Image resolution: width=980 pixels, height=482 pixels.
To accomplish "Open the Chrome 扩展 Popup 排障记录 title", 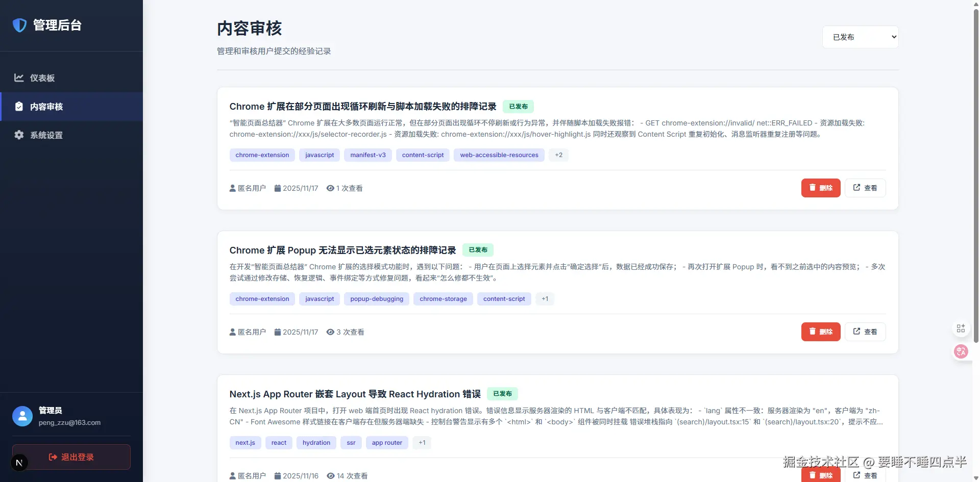I will coord(342,250).
